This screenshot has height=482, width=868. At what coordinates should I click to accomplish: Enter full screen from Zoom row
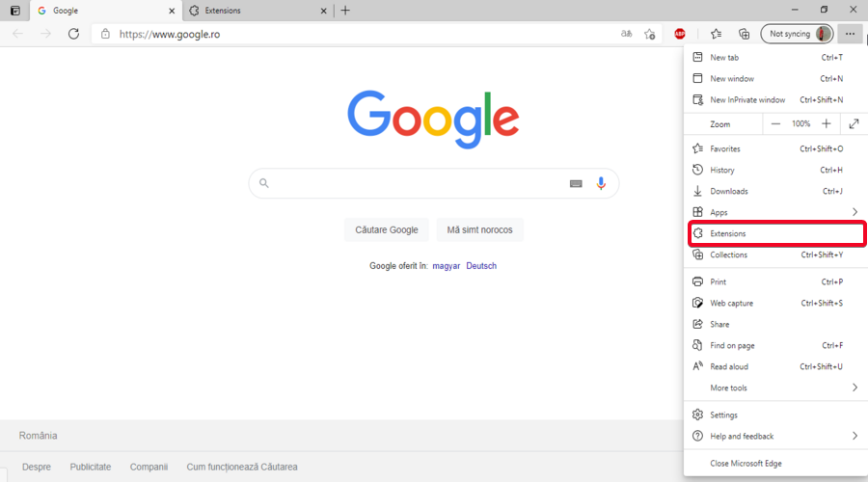(x=854, y=124)
